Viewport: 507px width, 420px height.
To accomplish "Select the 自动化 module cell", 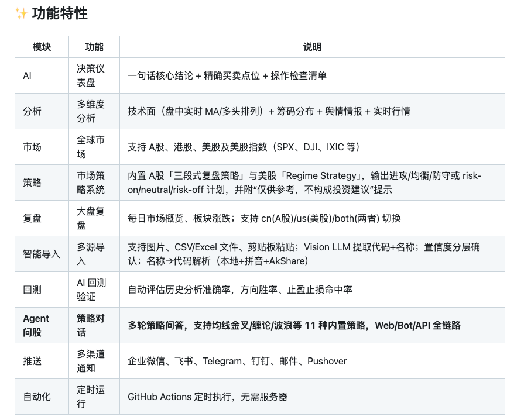I will click(42, 397).
